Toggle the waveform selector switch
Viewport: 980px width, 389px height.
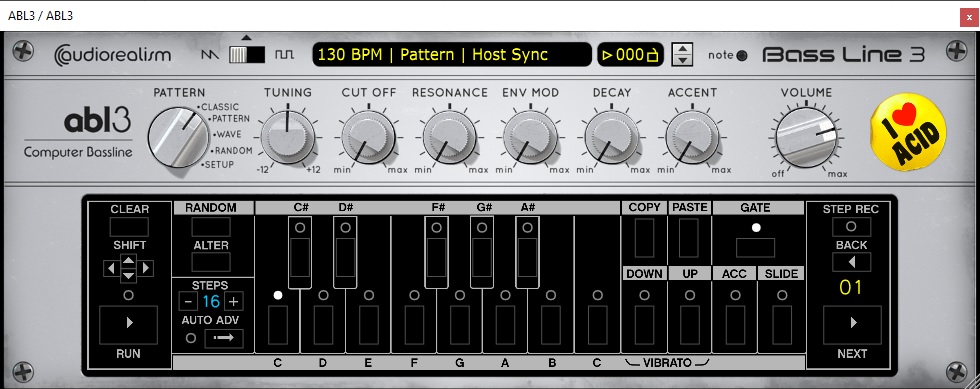click(247, 54)
